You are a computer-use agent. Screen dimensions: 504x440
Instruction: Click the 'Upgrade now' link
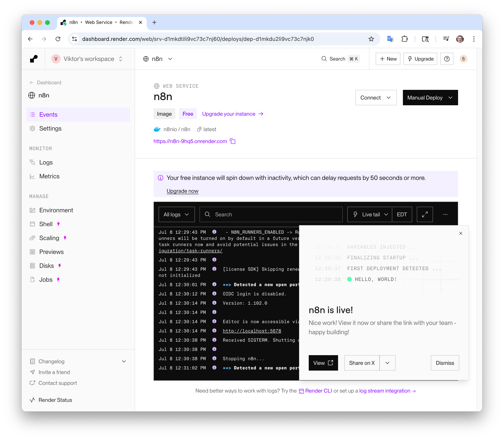[x=182, y=191]
